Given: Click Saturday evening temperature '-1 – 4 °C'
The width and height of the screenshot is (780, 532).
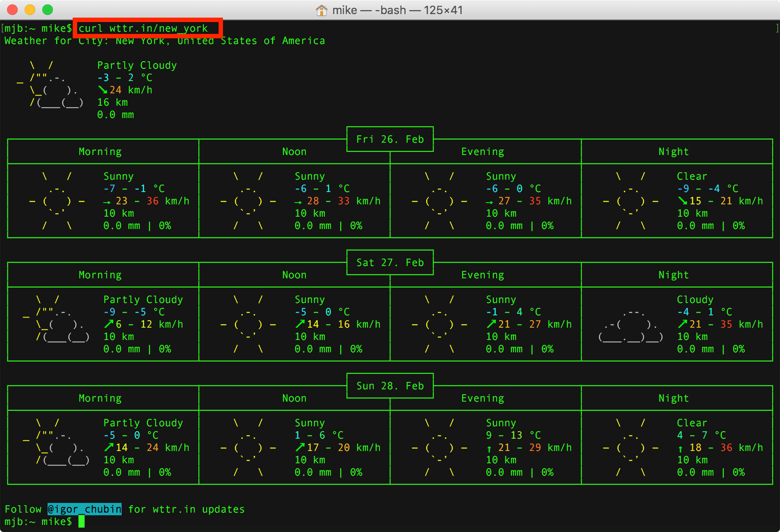Looking at the screenshot, I should click(513, 312).
